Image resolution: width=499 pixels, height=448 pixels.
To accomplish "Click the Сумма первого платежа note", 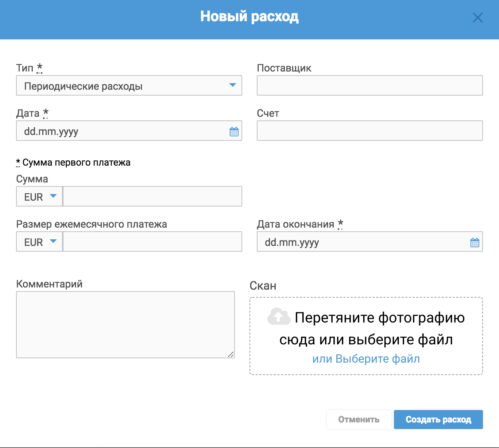I will pos(73,162).
